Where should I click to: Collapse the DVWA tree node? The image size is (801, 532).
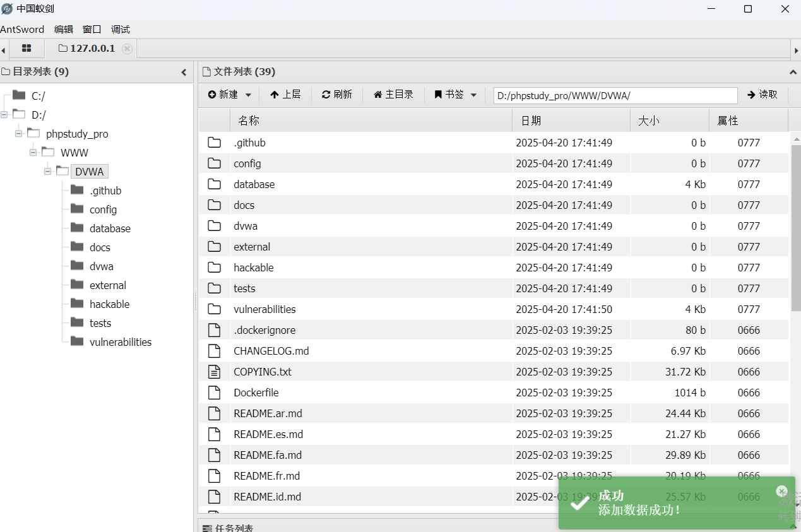(x=48, y=172)
